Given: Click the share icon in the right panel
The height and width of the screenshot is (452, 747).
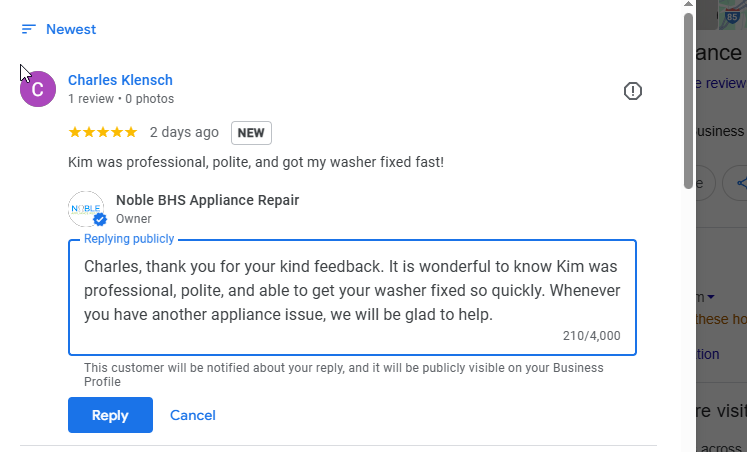Looking at the screenshot, I should click(740, 183).
